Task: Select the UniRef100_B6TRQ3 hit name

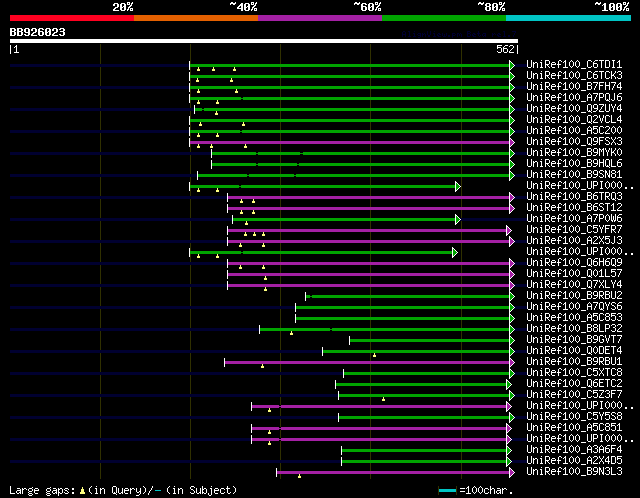Action: coord(574,196)
